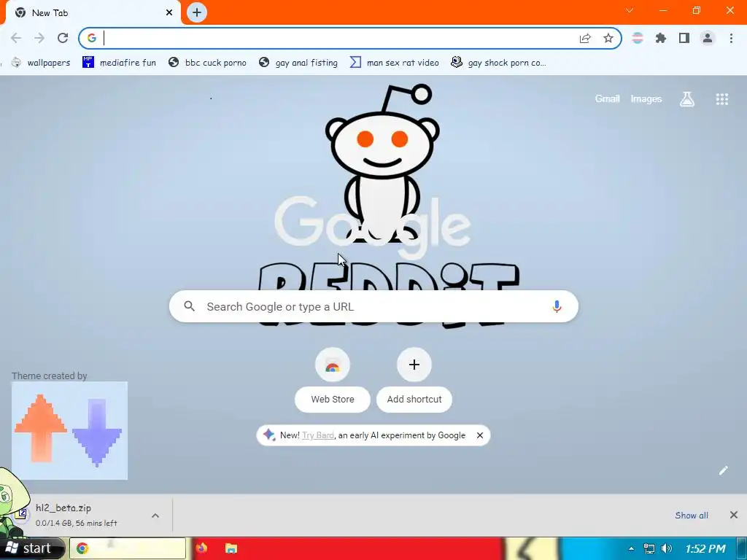
Task: Open Chrome's three-dot menu
Action: (x=731, y=38)
